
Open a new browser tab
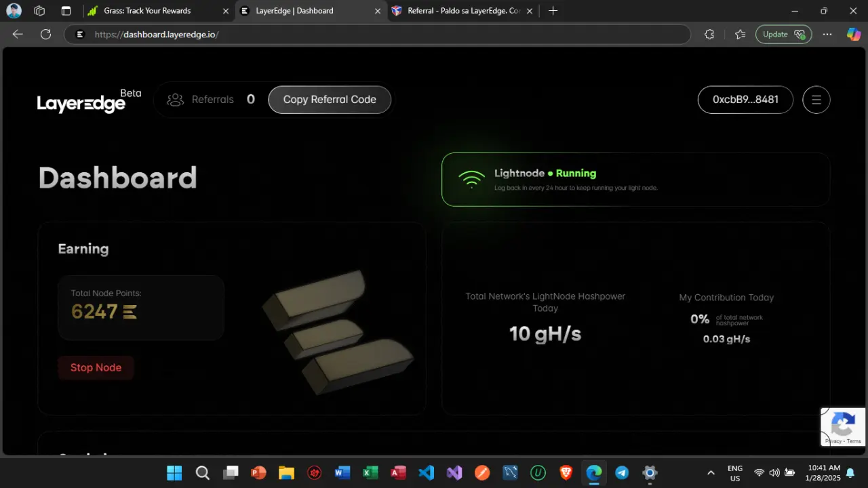pyautogui.click(x=553, y=11)
